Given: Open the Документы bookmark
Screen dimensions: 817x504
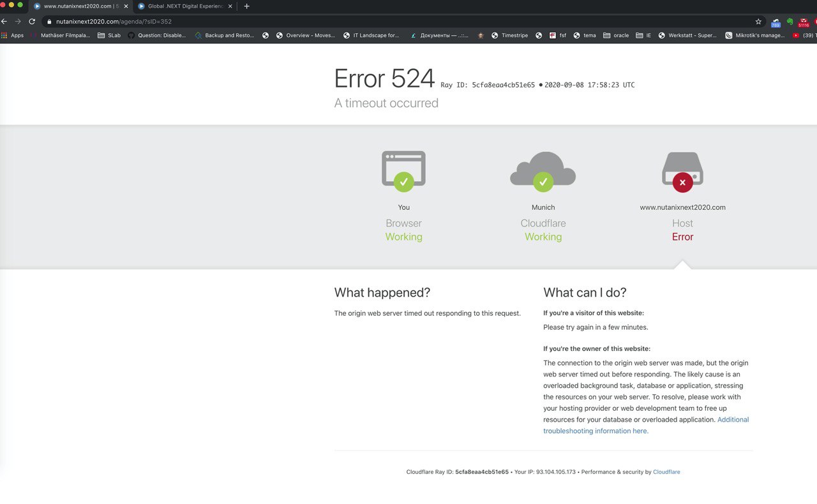Looking at the screenshot, I should tap(439, 35).
